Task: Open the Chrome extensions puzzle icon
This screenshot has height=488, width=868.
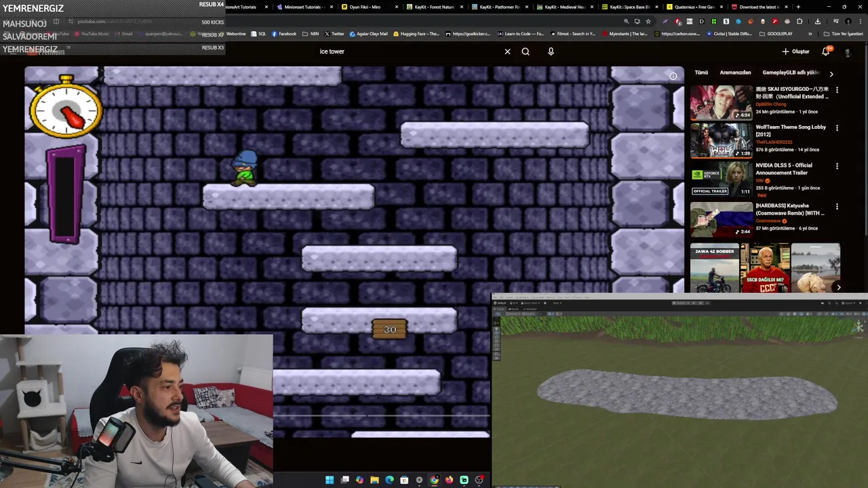Action: [800, 22]
